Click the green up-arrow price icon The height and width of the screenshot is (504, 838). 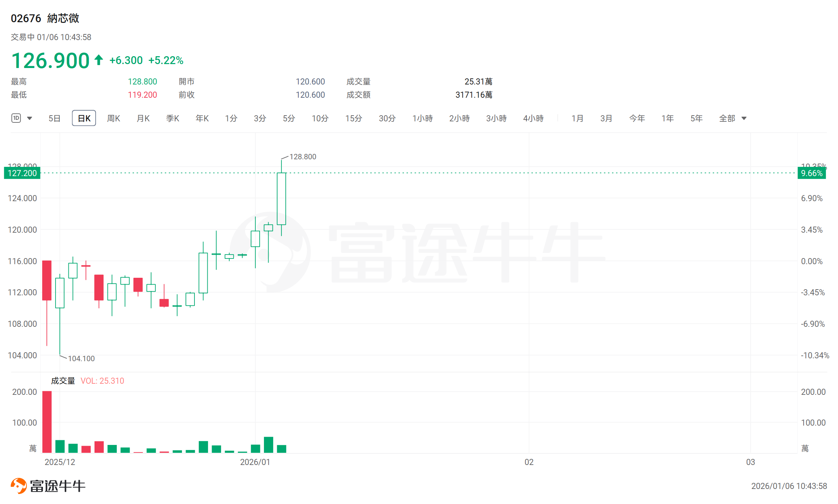coord(99,60)
